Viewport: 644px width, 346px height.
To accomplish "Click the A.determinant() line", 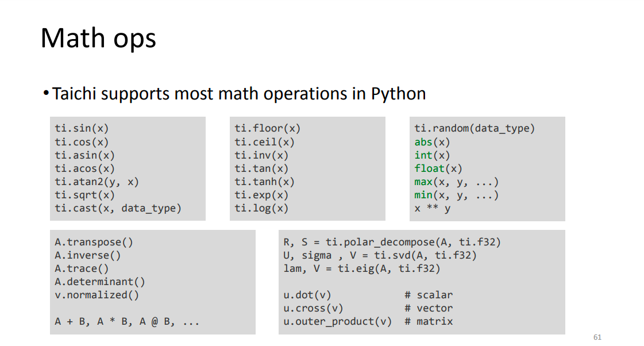I will click(100, 282).
